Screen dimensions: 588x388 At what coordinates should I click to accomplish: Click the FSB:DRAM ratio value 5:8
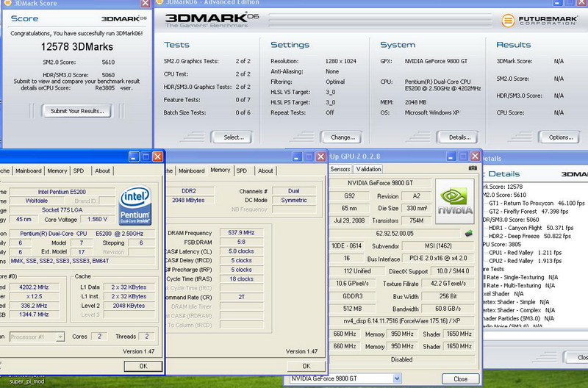tap(241, 242)
